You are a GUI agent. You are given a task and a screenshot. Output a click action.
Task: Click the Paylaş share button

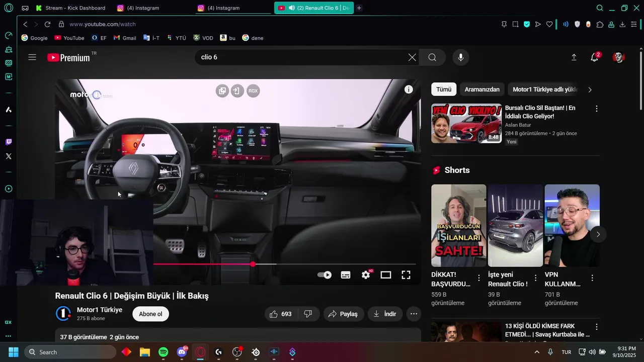coord(343,314)
